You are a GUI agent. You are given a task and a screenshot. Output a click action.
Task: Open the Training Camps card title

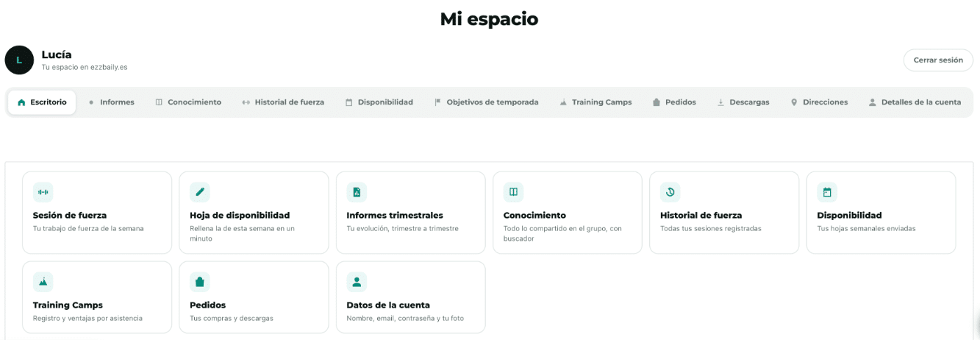(x=68, y=305)
